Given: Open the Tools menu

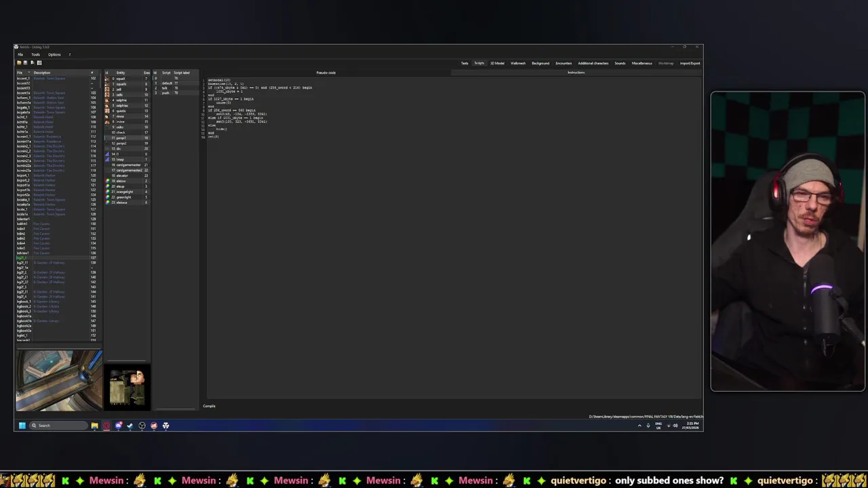Looking at the screenshot, I should (x=35, y=54).
